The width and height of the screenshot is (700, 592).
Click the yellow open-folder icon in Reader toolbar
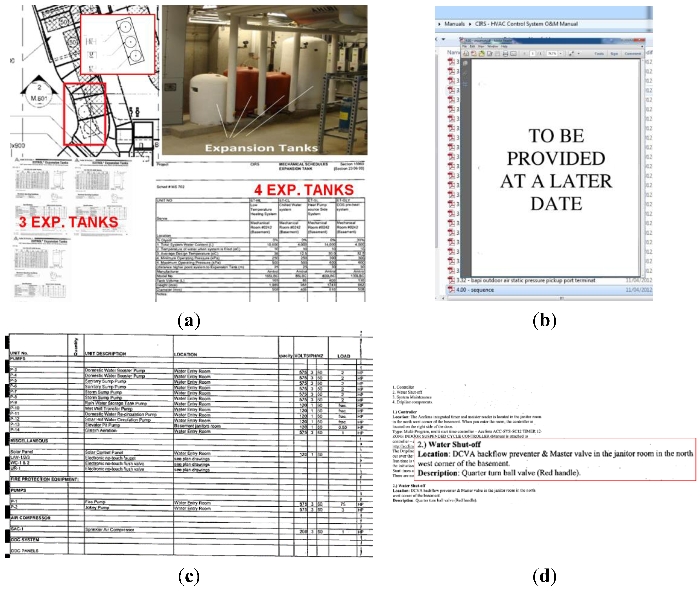482,54
